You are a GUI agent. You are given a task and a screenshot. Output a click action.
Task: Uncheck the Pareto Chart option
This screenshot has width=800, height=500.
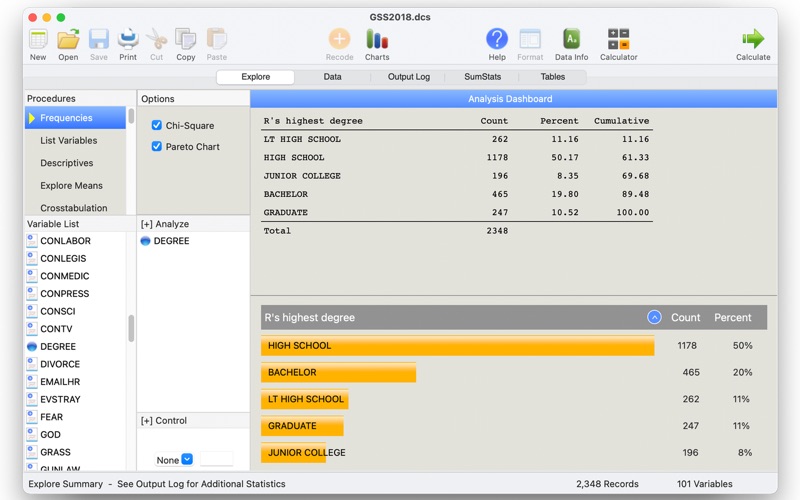157,146
